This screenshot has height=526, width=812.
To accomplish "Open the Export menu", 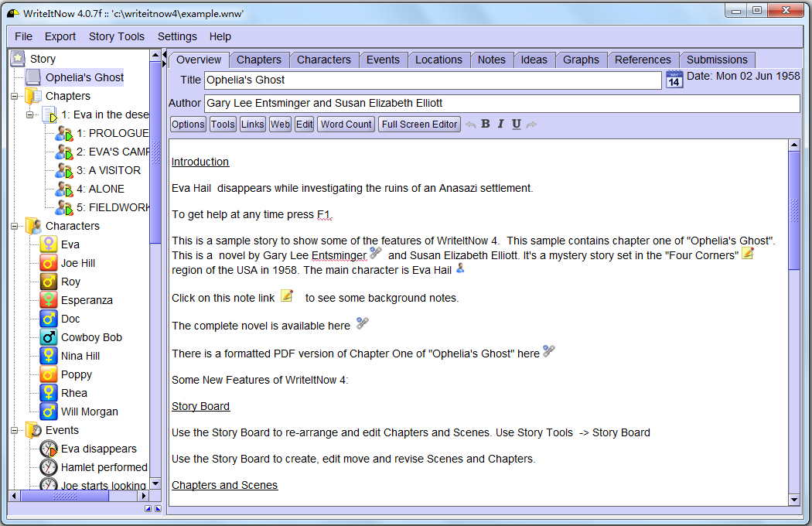I will [60, 36].
